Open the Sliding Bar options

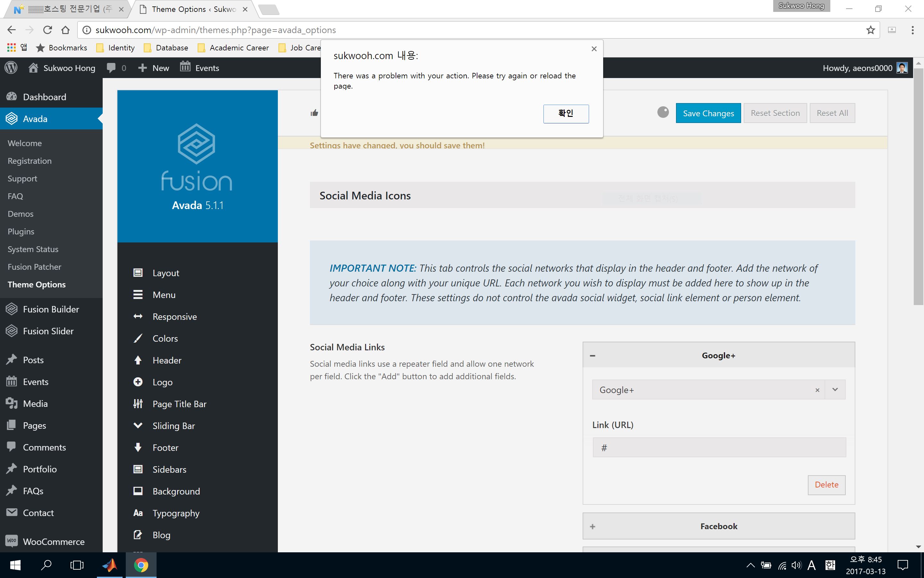click(197, 425)
